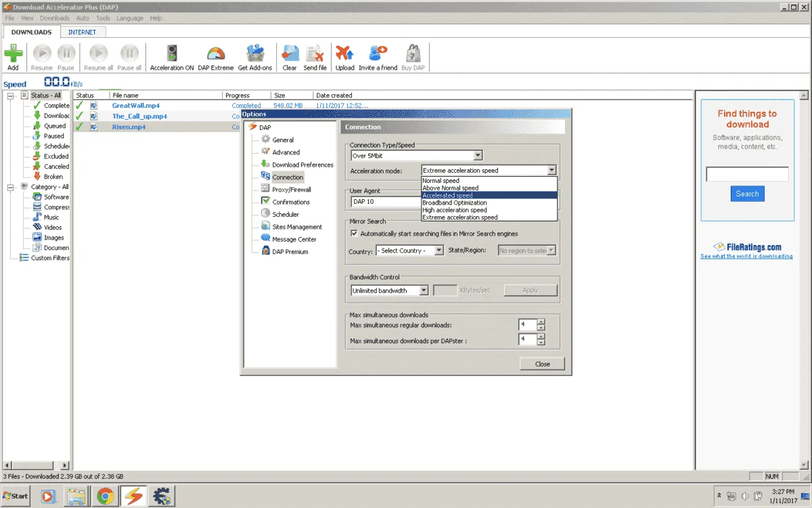Choose High acceleration speed option
Viewport: 812px width, 508px height.
[x=489, y=210]
